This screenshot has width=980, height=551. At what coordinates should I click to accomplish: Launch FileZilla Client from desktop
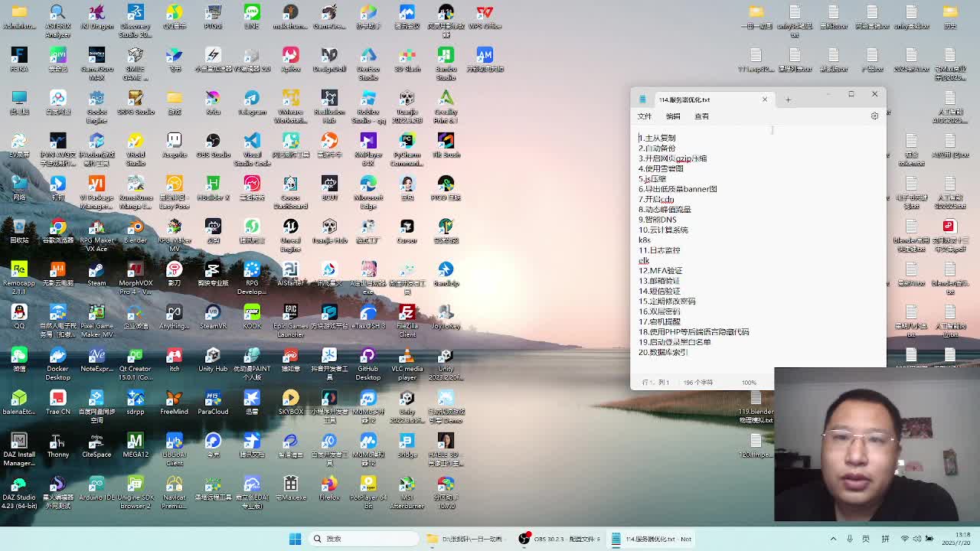pos(407,313)
